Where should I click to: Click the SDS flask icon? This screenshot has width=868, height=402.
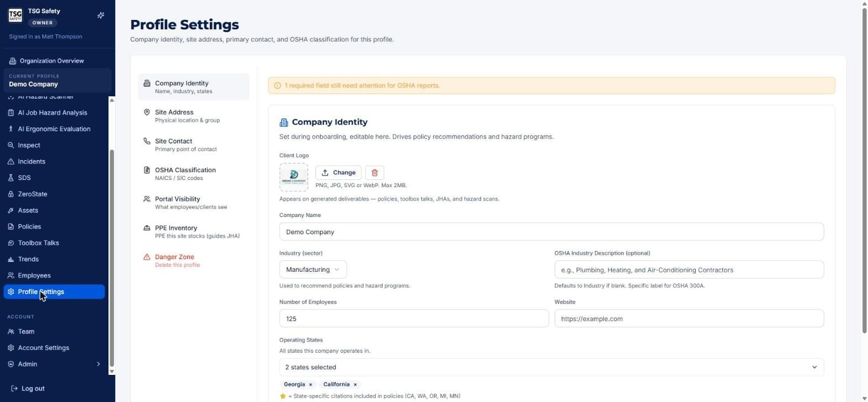[11, 178]
